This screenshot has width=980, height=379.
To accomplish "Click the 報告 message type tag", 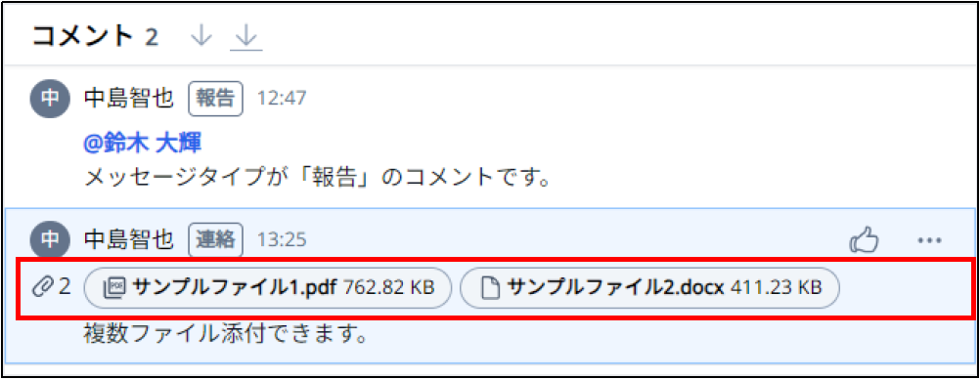I will (x=215, y=99).
